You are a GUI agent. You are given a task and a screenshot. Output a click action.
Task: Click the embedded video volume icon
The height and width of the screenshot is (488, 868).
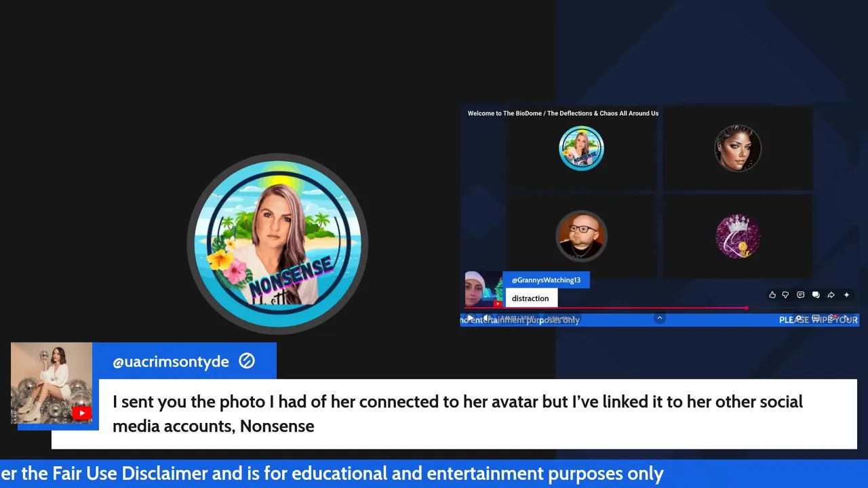click(487, 318)
